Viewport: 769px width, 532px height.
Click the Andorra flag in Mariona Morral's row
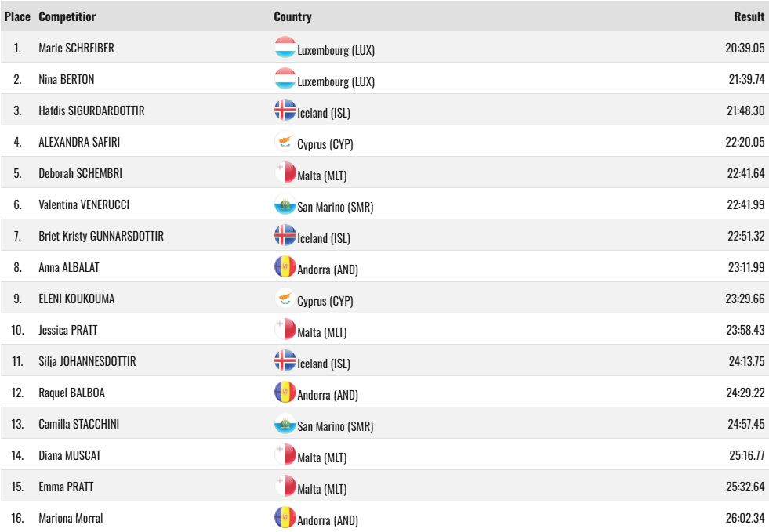tap(285, 518)
